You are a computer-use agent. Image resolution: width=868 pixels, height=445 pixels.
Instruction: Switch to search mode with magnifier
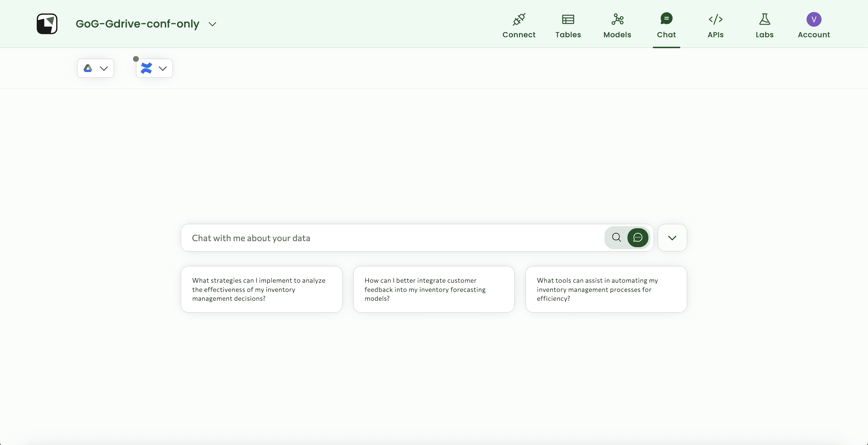point(616,238)
